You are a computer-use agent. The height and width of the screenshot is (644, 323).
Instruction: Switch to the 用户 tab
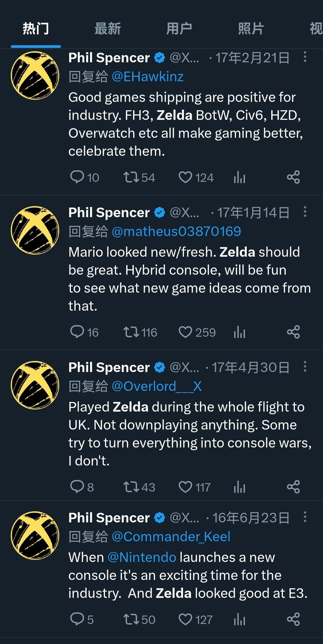click(179, 29)
